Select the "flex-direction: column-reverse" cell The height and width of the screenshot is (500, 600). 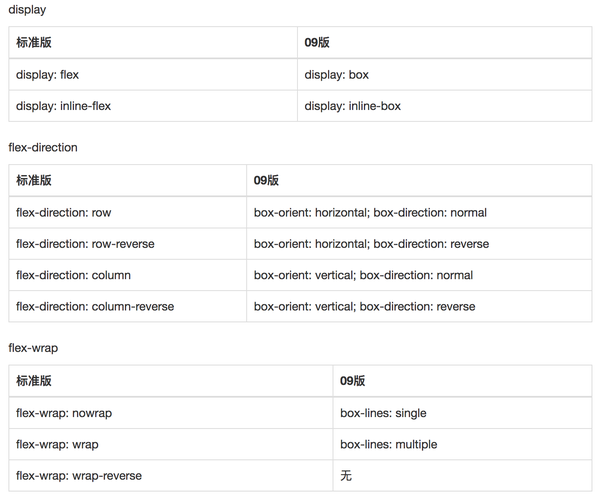coord(95,306)
